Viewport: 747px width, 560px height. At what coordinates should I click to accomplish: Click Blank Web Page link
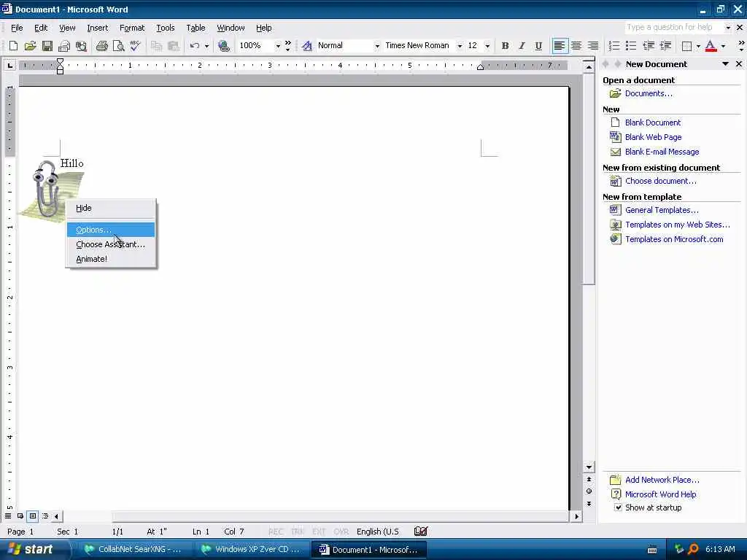point(653,137)
